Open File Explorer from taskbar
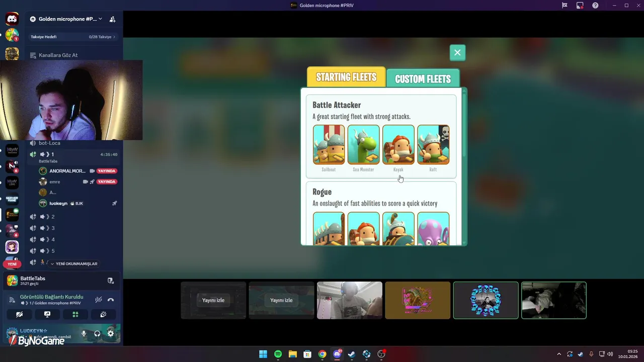644x362 pixels. (x=293, y=354)
